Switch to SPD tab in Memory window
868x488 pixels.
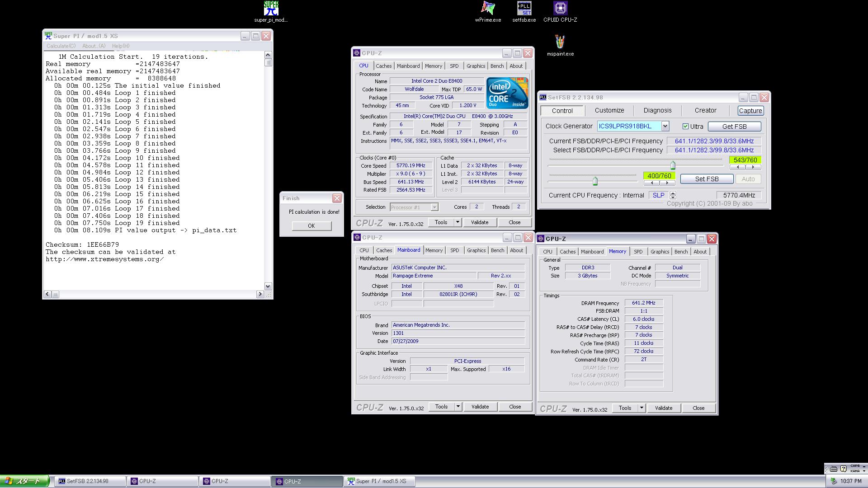[x=638, y=252]
